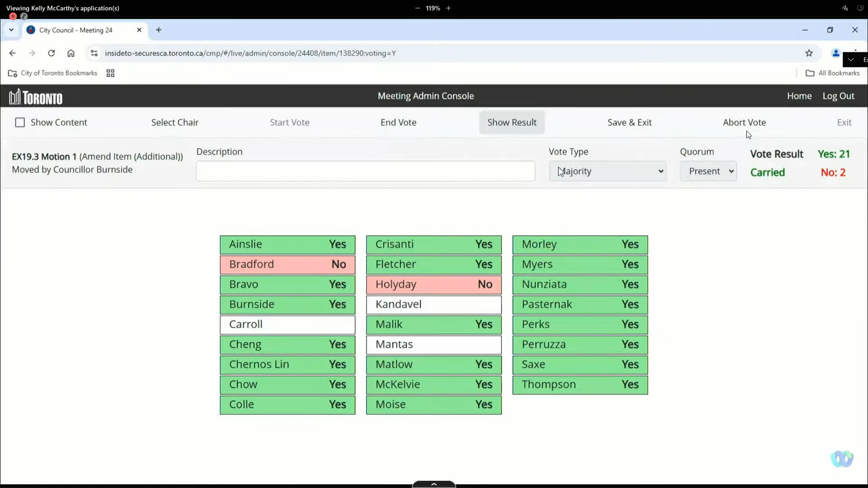The image size is (868, 488).
Task: Click the Toronto logo
Action: point(36,96)
